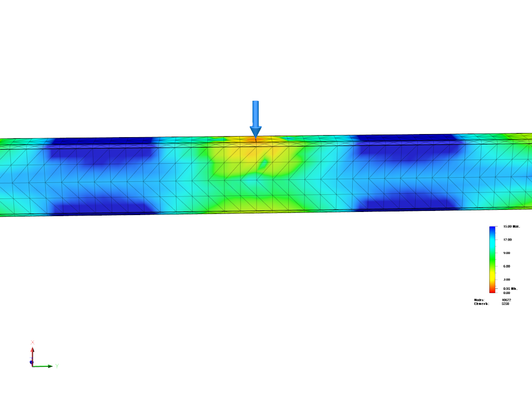Select the 3.00 legend tick value
Viewport: 532px width, 399px height.
click(507, 280)
